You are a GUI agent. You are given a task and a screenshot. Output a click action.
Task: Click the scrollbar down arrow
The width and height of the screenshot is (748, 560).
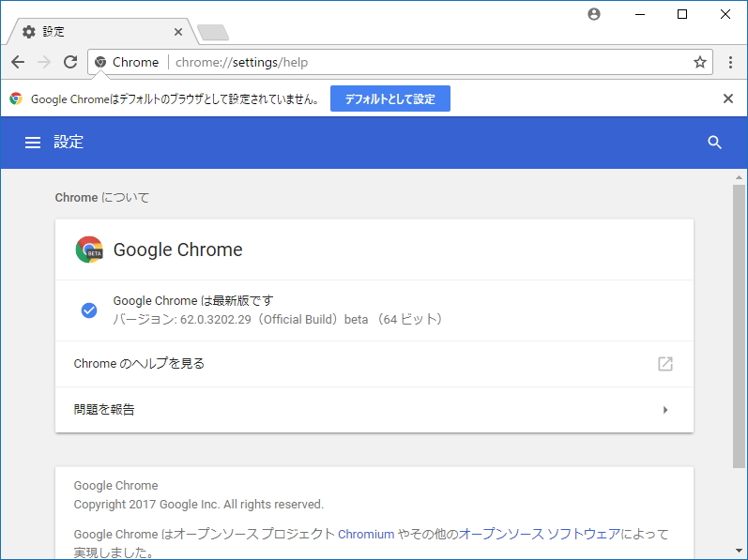click(x=739, y=552)
